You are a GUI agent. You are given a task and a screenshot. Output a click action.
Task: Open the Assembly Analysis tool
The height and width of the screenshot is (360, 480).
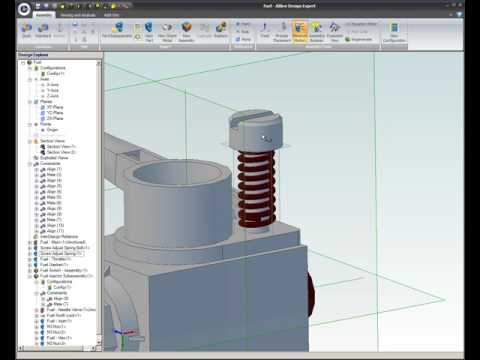[x=317, y=32]
